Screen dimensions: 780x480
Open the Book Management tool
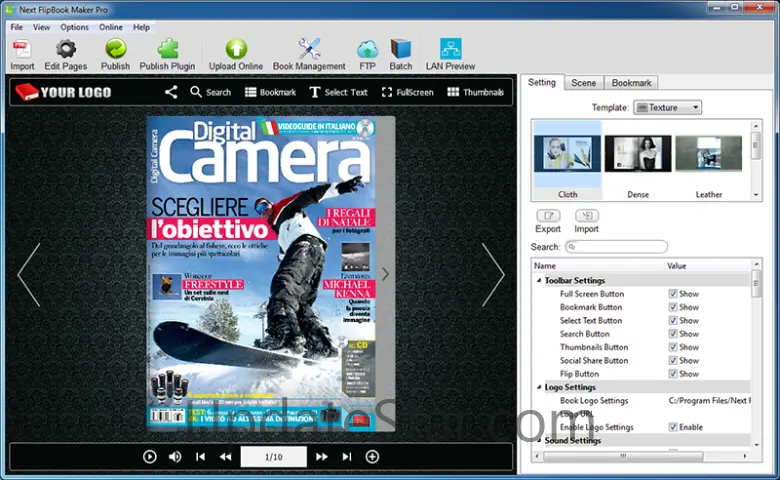tap(309, 50)
